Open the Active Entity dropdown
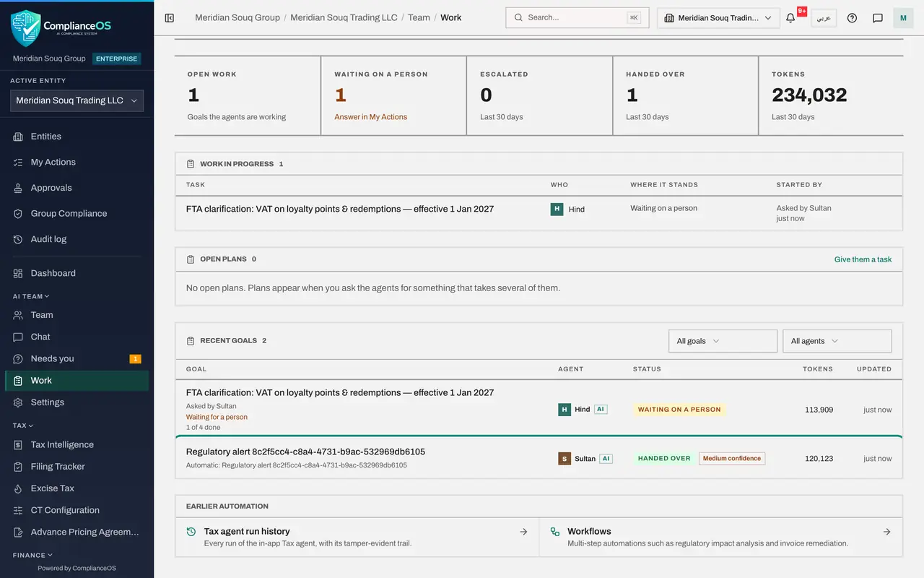The width and height of the screenshot is (924, 578). tap(77, 100)
